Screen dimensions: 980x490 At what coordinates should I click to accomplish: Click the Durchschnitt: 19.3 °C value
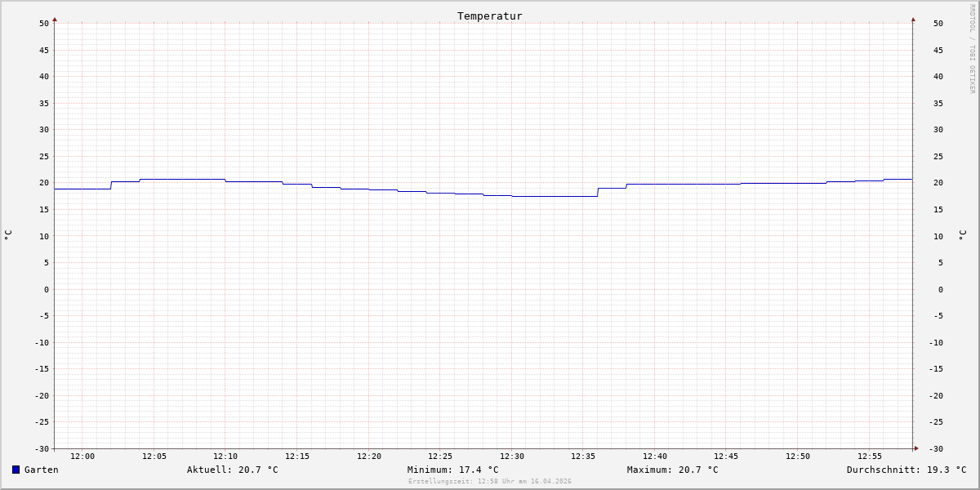click(906, 470)
